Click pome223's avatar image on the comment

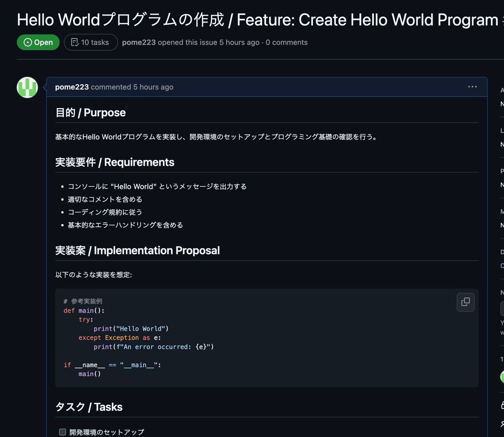tap(27, 87)
